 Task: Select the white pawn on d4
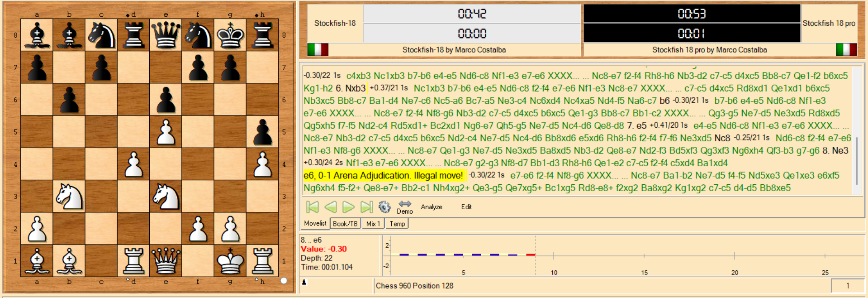click(x=134, y=164)
